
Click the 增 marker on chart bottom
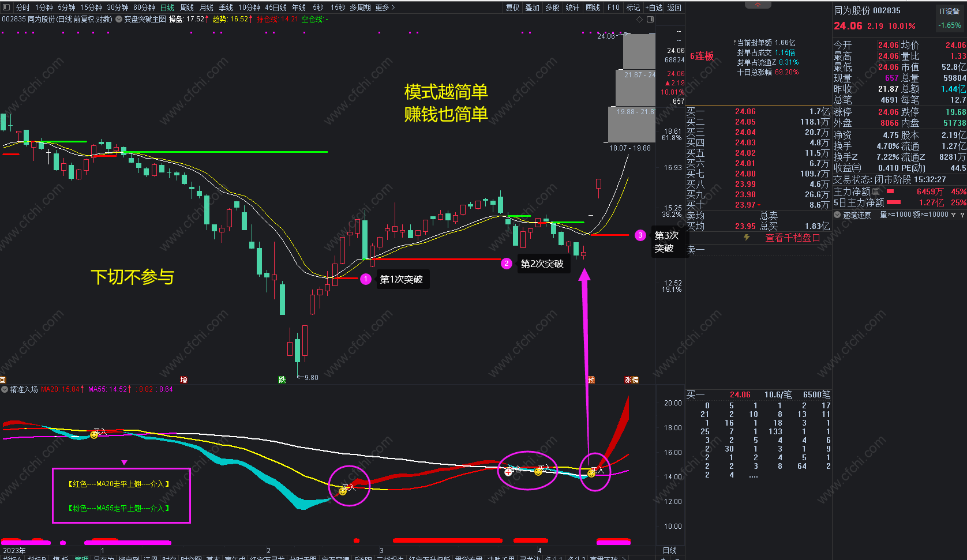pyautogui.click(x=183, y=379)
